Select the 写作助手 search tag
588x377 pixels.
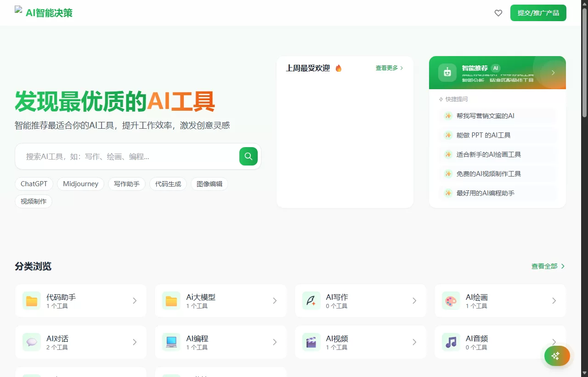[127, 184]
